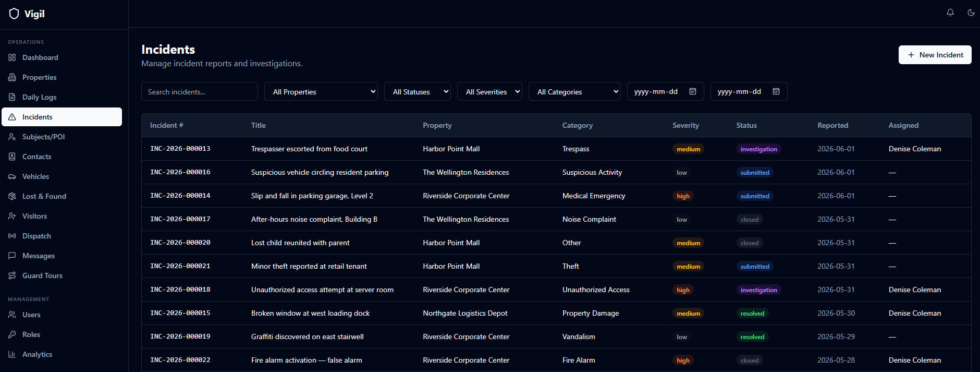This screenshot has height=372, width=980.
Task: Select title 'Minor theft reported at retail tenant'
Action: (x=309, y=266)
